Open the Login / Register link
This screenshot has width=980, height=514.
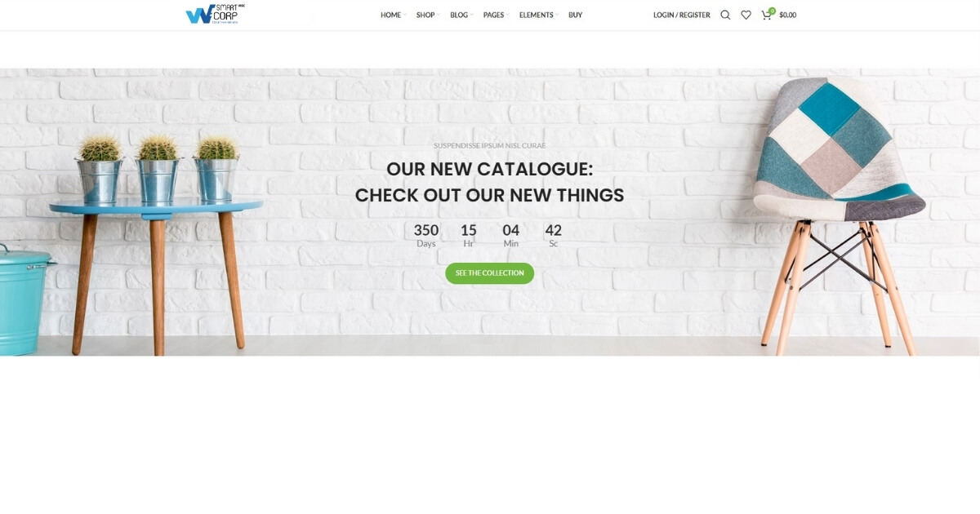tap(681, 15)
